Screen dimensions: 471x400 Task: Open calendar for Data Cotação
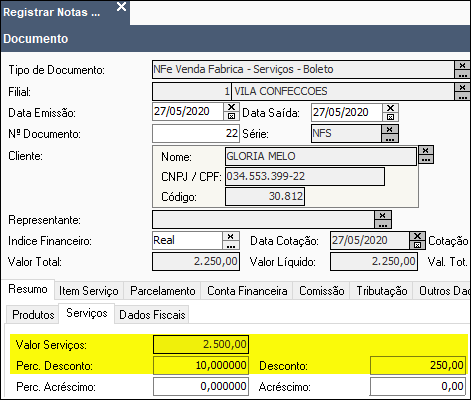(x=417, y=245)
